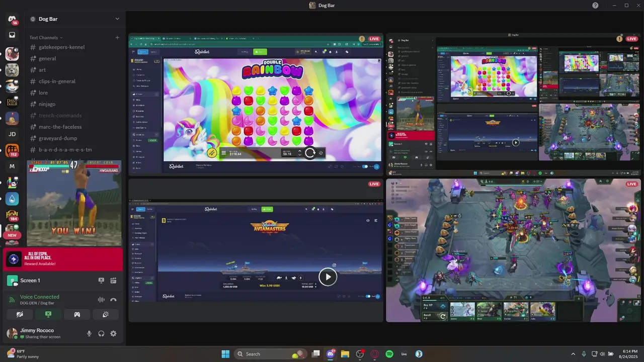Open Discord help question mark icon
The height and width of the screenshot is (362, 644).
click(x=595, y=6)
